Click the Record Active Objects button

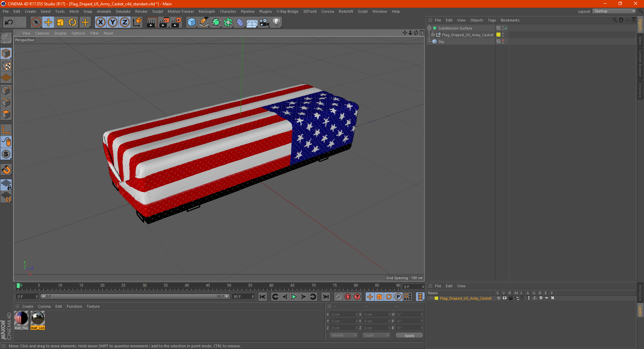point(338,297)
